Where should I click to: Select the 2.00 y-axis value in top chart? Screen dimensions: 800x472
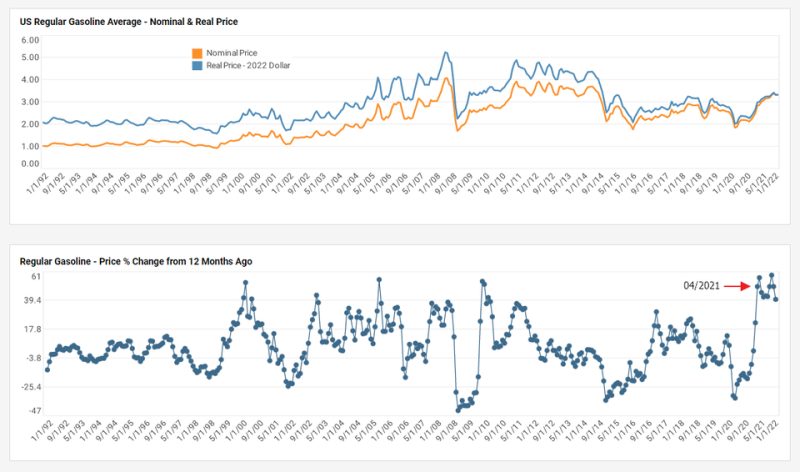point(30,124)
